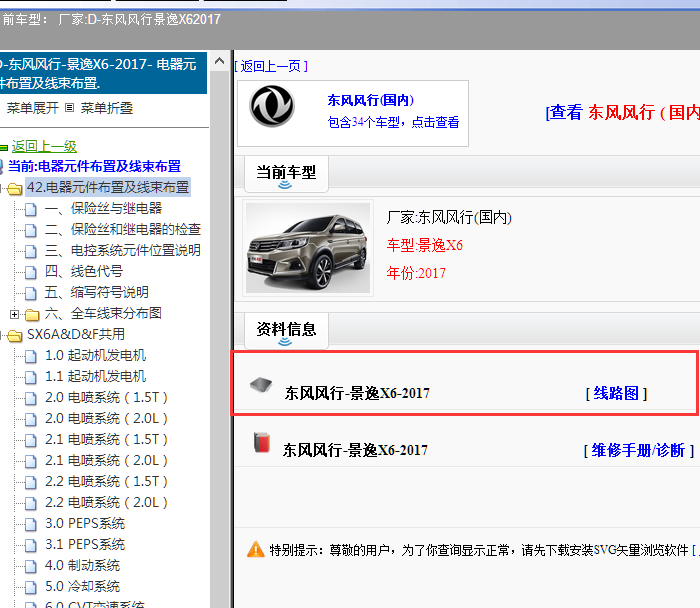Click the folder icon of 六、全车线束分布图

32,315
